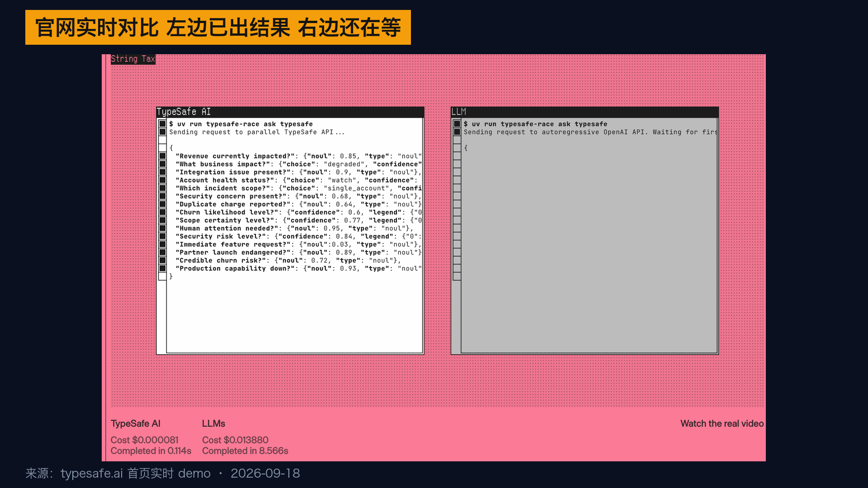
Task: Click the marker beside Security risk level line
Action: pos(162,236)
